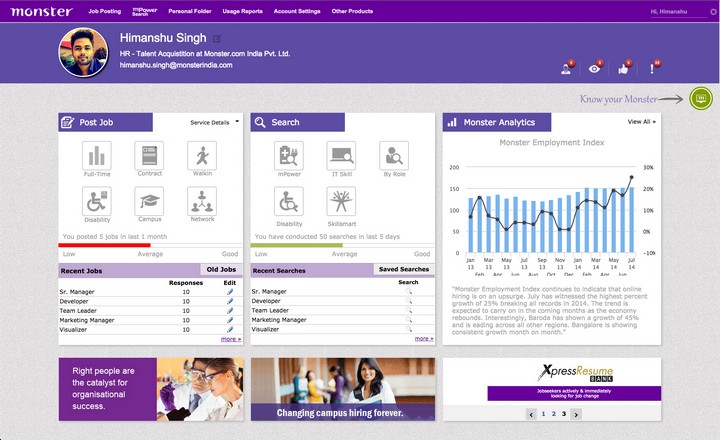Go to next banner slide arrow
Image resolution: width=720 pixels, height=440 pixels.
576,414
